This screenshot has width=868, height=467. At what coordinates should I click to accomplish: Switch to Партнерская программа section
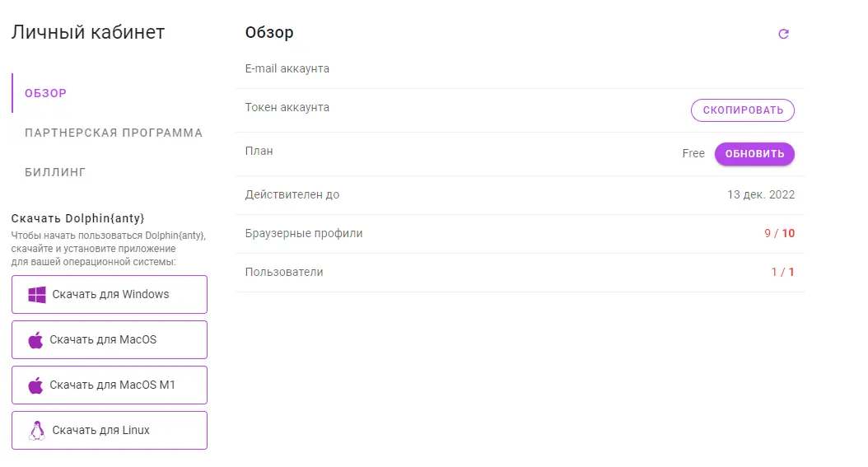(x=114, y=133)
